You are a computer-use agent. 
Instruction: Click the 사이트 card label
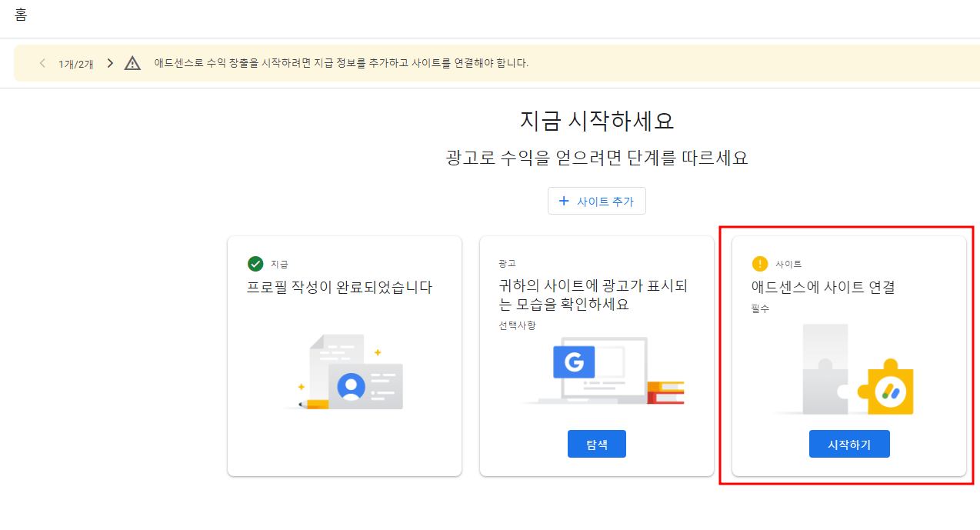pyautogui.click(x=788, y=264)
